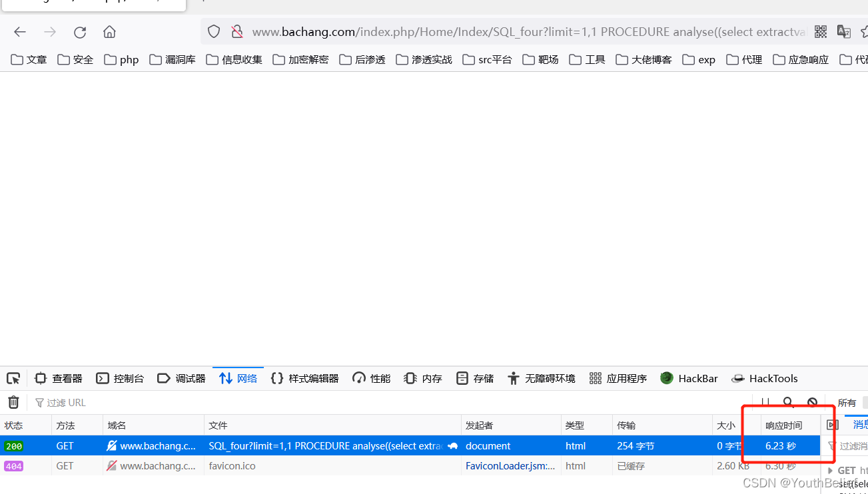Viewport: 868px width, 494px height.
Task: Open the browser home page icon
Action: [110, 32]
